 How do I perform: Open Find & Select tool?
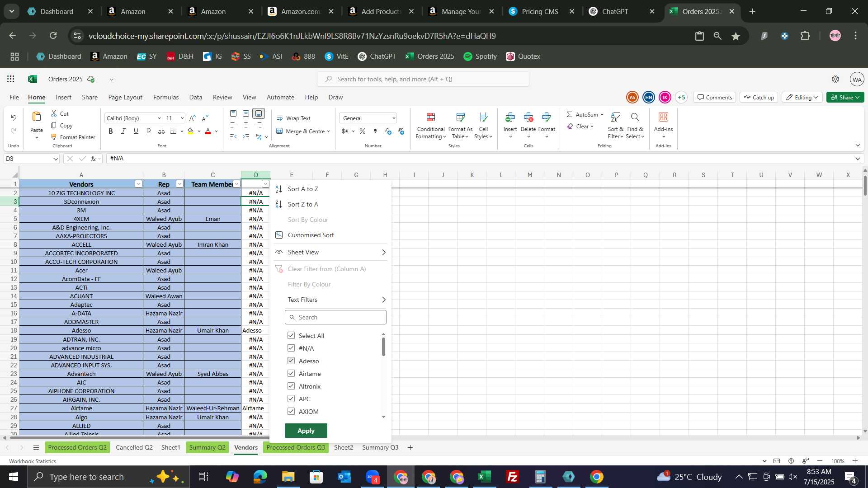tap(635, 126)
